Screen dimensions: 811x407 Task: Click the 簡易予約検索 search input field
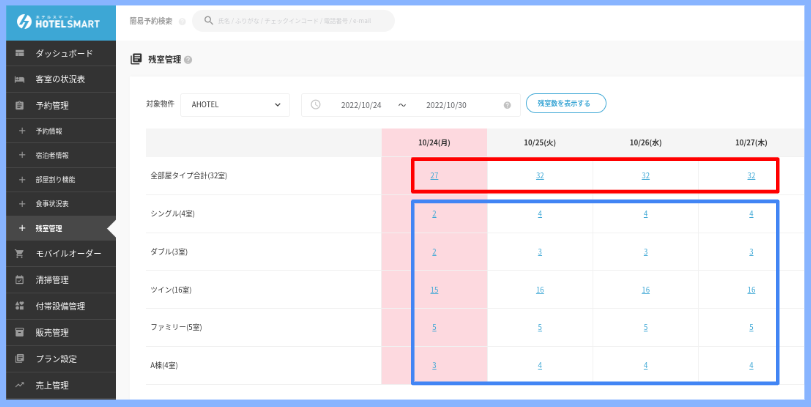point(298,20)
